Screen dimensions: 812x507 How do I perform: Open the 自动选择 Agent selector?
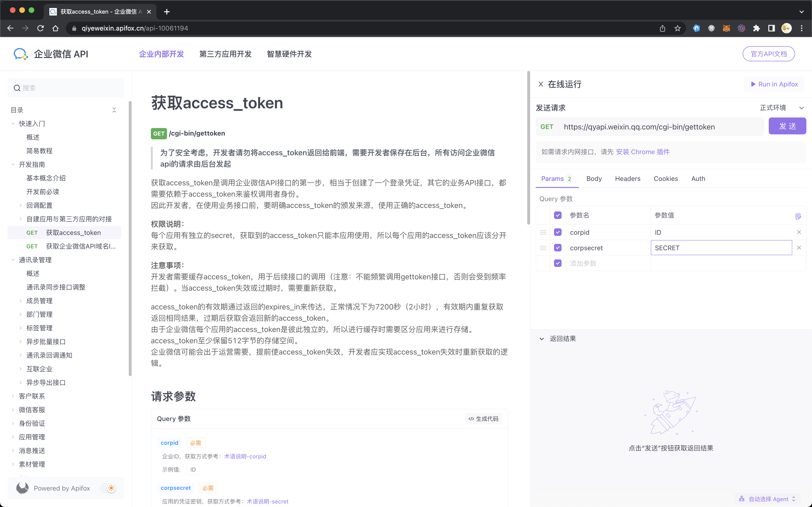click(x=767, y=499)
